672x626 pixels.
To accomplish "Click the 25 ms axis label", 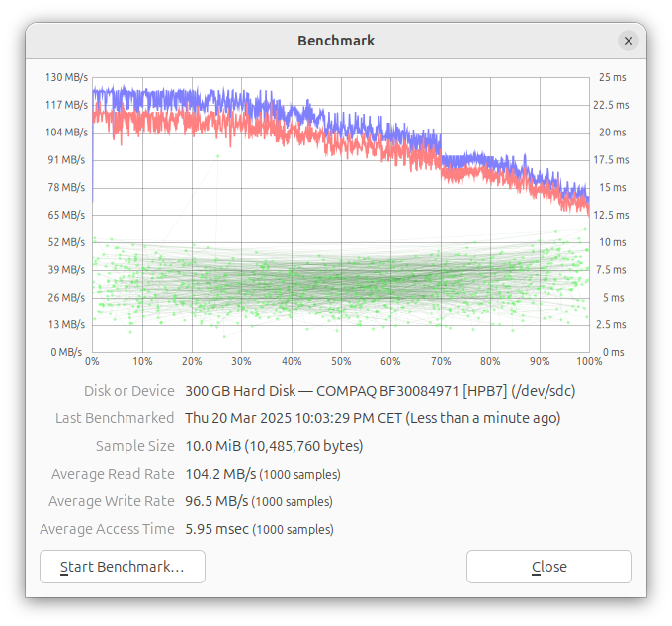I will 612,77.
